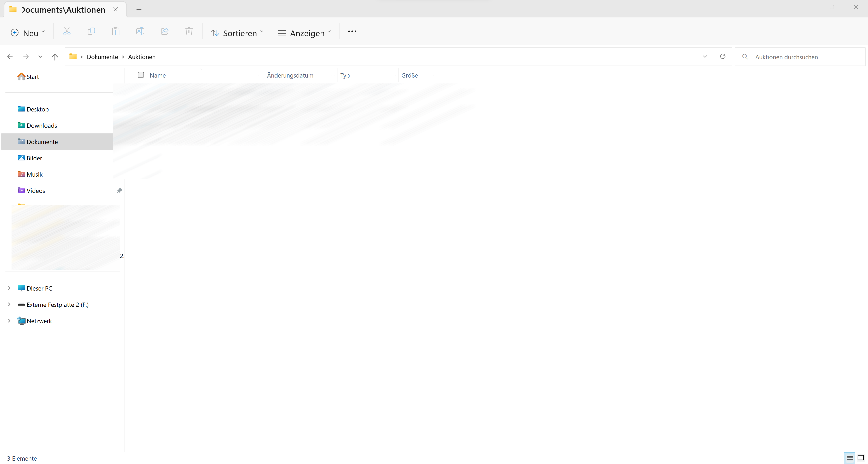Refresh the Auktionen folder view
868x464 pixels.
722,57
